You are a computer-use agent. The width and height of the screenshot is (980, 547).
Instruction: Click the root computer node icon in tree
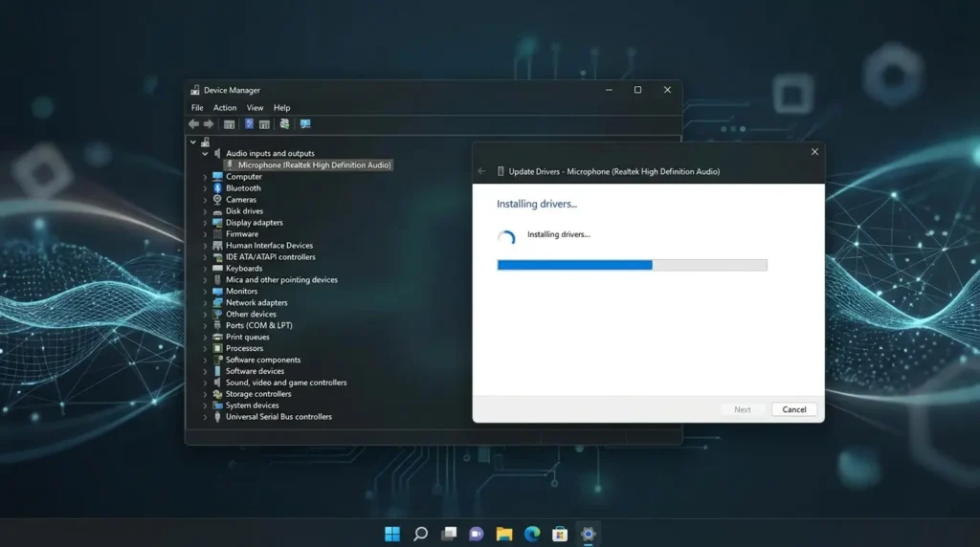coord(205,142)
